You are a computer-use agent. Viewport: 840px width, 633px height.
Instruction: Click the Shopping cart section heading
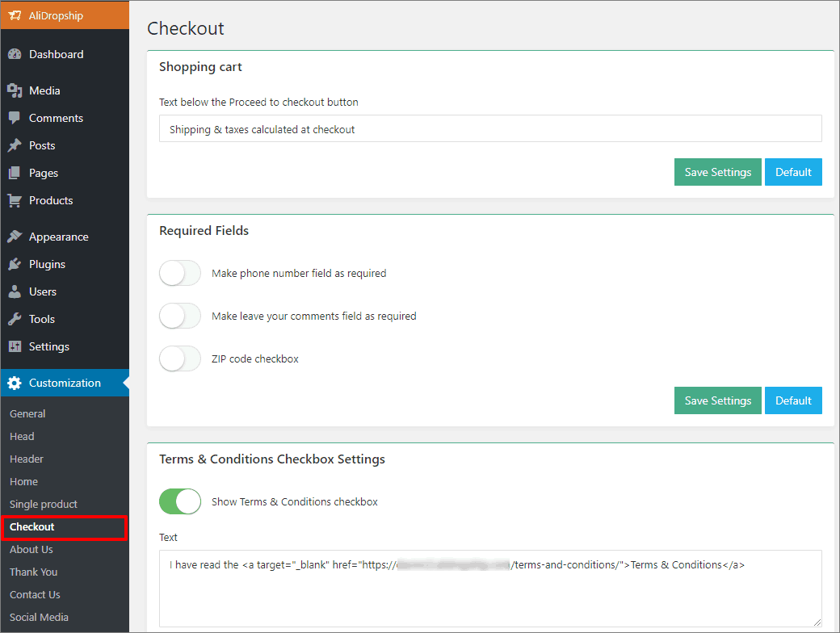(x=200, y=67)
